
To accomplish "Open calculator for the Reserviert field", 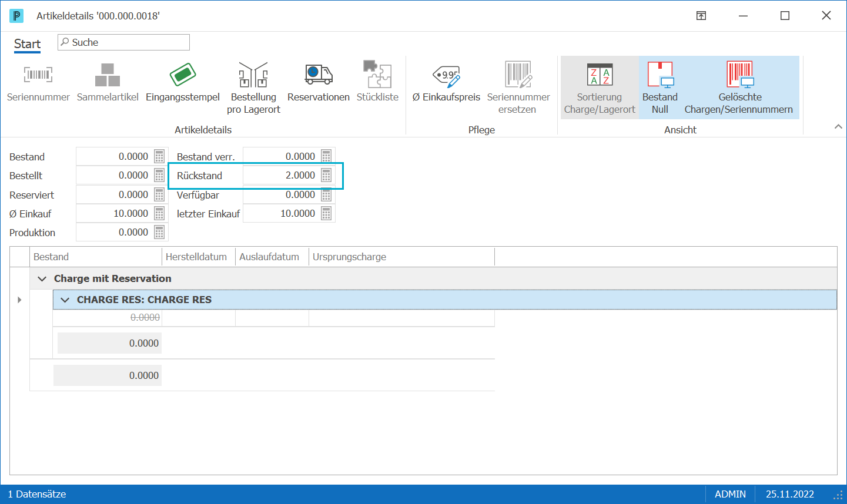I will pyautogui.click(x=159, y=194).
